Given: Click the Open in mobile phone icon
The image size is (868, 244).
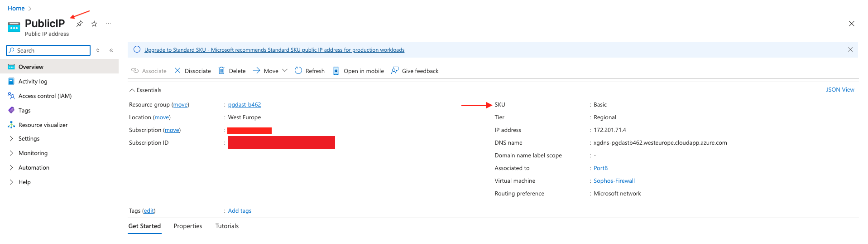Looking at the screenshot, I should coord(336,70).
